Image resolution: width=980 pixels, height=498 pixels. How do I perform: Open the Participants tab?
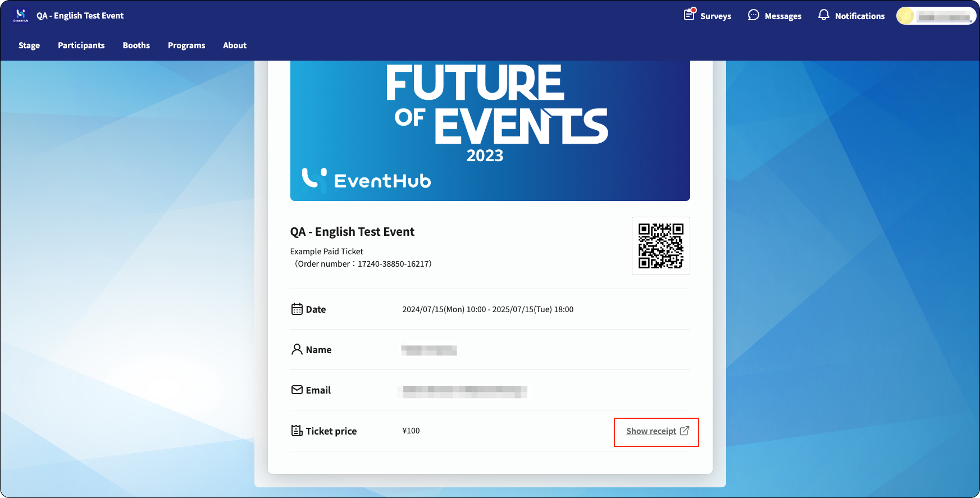coord(81,45)
